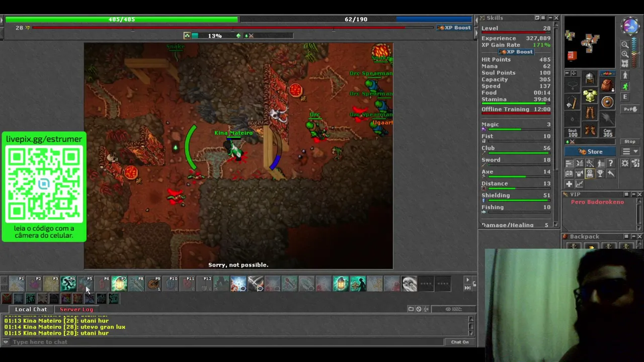
Task: Click the XP Boost button in Skills panel
Action: 516,52
